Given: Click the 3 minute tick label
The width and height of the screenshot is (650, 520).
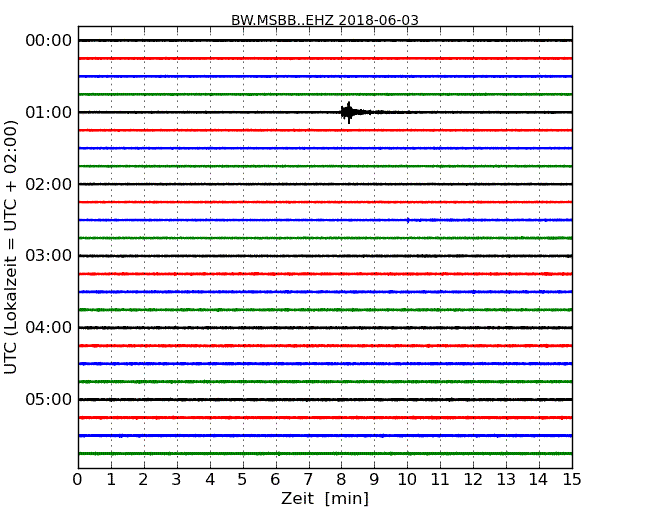Looking at the screenshot, I should 177,480.
